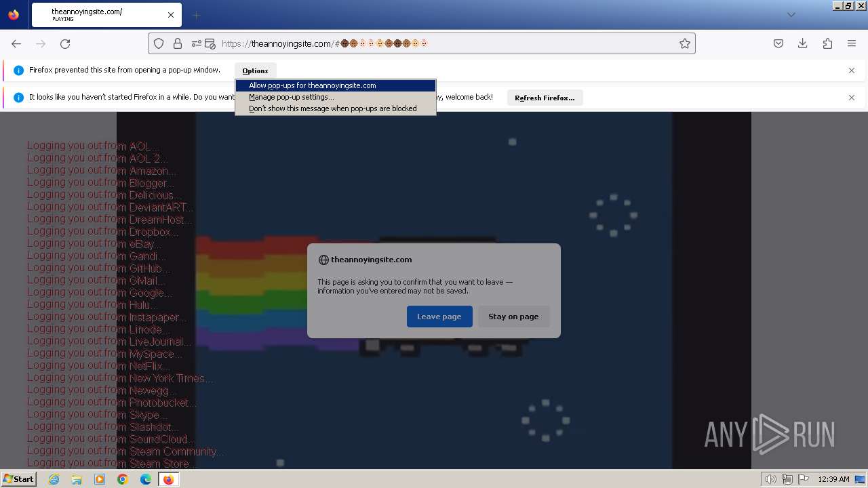Open the site permissions icon in the address bar
This screenshot has width=868, height=488.
click(196, 43)
